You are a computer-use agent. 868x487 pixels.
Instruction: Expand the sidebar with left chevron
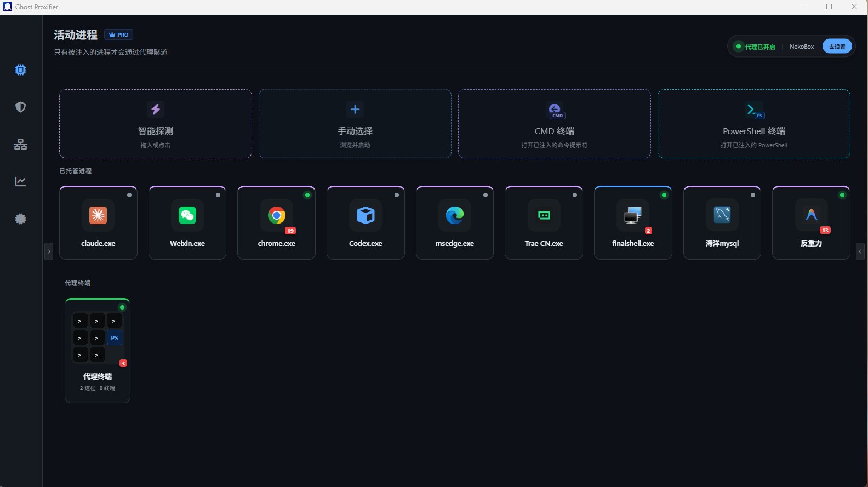tap(49, 251)
